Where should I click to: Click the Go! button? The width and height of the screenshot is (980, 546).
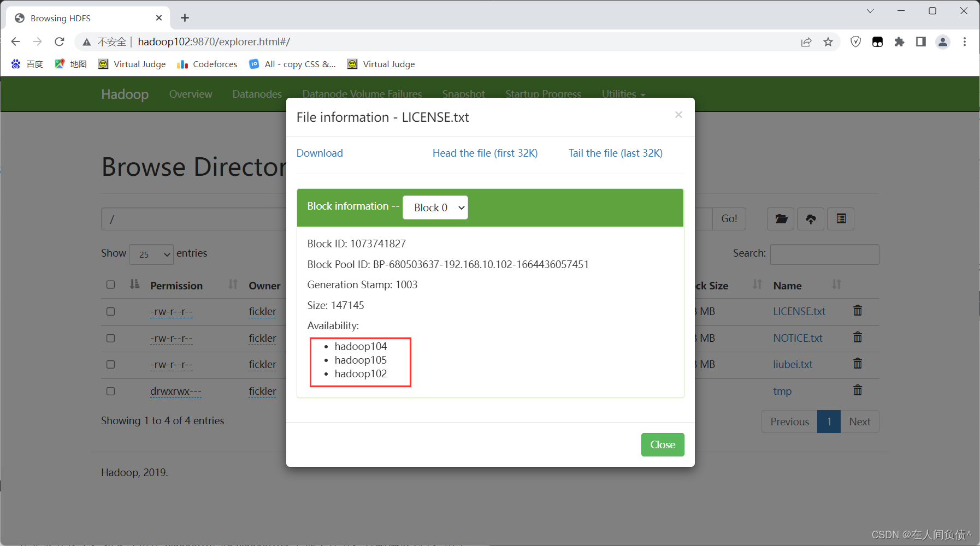pyautogui.click(x=729, y=219)
